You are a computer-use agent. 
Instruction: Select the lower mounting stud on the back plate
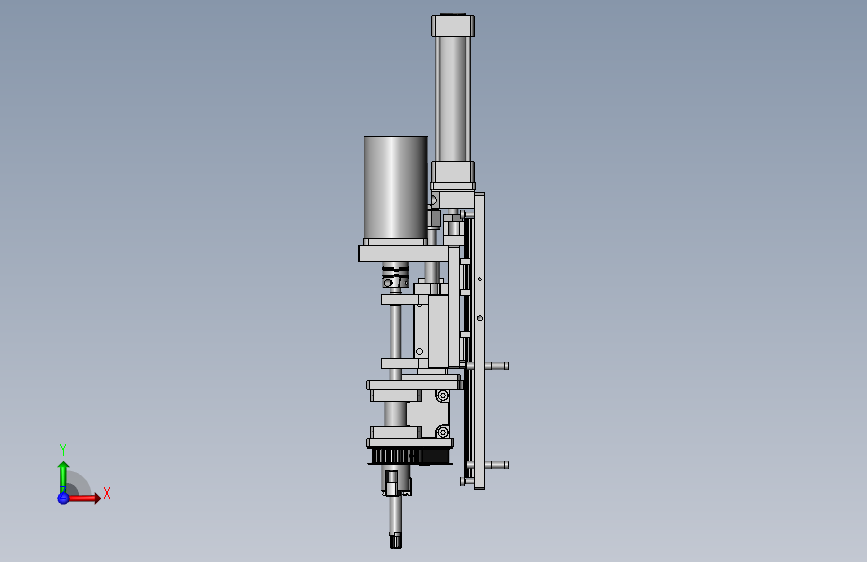click(497, 465)
